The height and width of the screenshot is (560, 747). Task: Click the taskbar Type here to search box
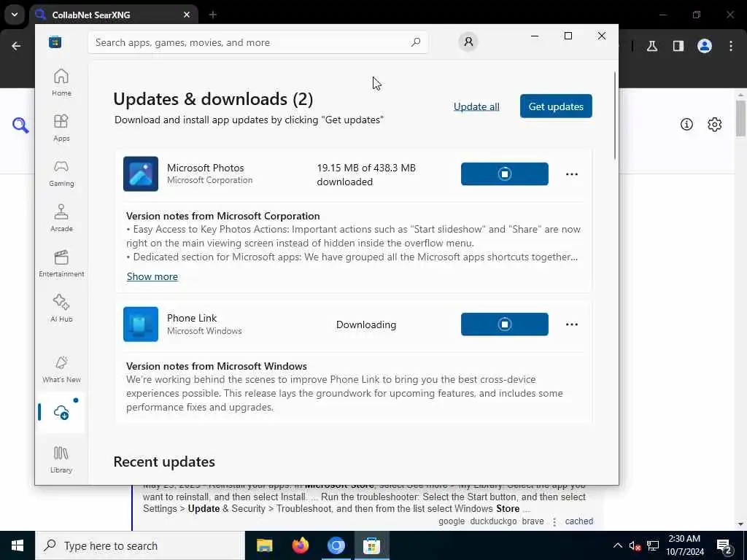(139, 545)
